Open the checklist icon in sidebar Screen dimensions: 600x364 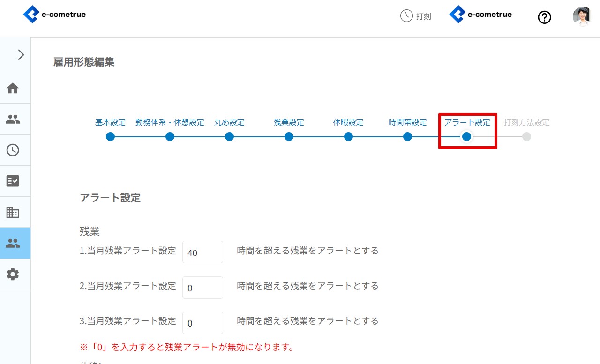pyautogui.click(x=13, y=181)
